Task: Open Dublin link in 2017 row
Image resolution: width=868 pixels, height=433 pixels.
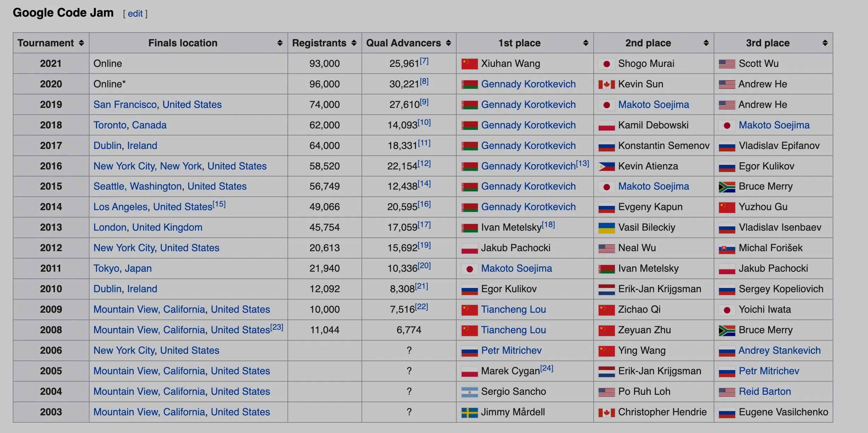Action: click(x=107, y=146)
